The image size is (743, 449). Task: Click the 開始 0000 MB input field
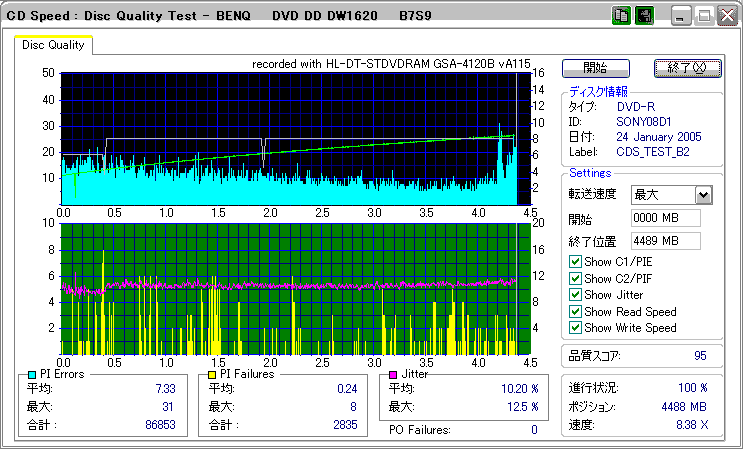(x=665, y=218)
